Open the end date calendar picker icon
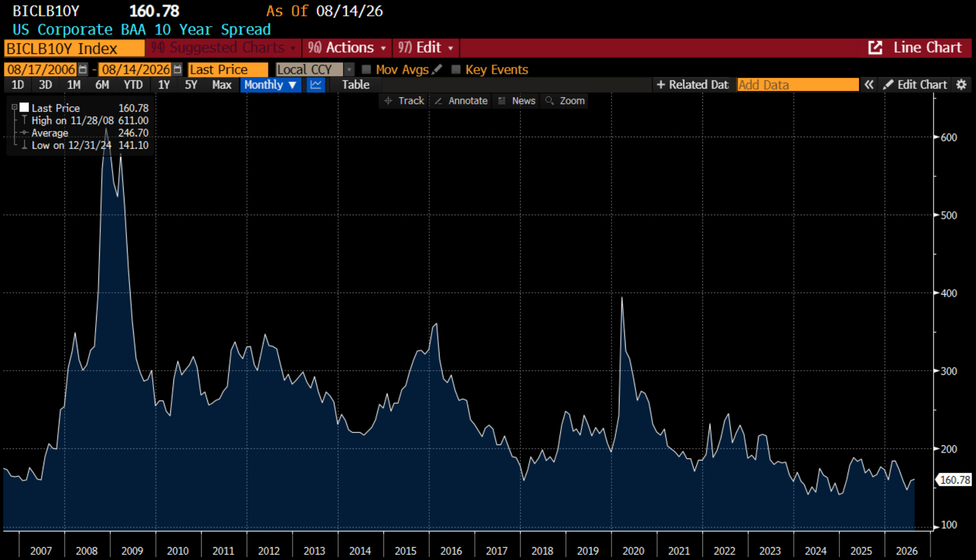976x560 pixels. pos(177,69)
